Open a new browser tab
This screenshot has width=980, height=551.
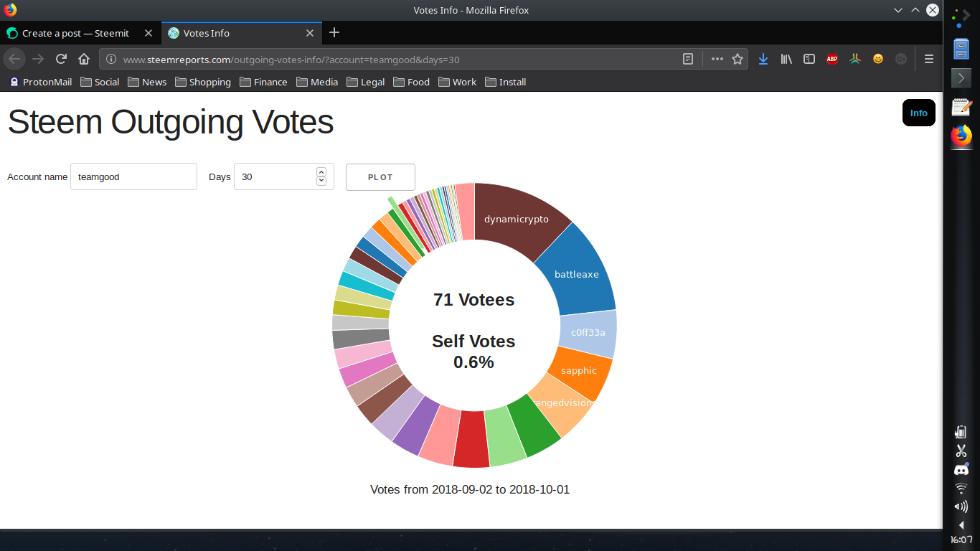pos(334,32)
